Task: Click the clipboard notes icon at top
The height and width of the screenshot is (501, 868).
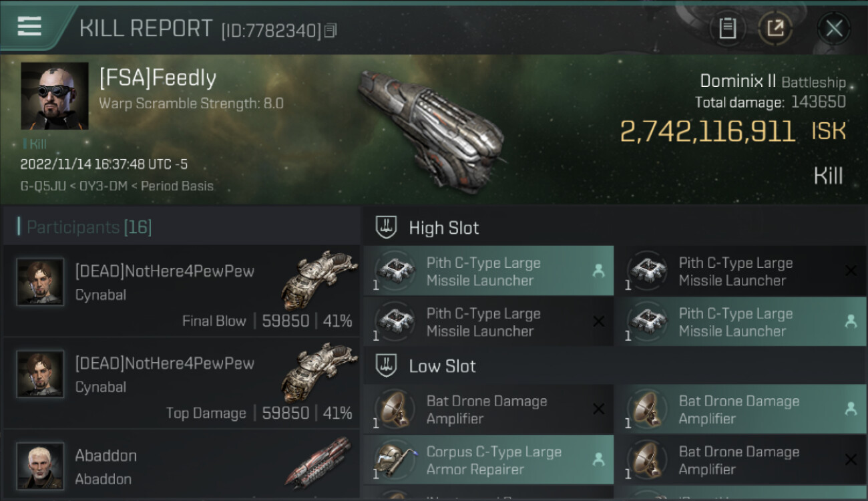Action: pyautogui.click(x=728, y=29)
